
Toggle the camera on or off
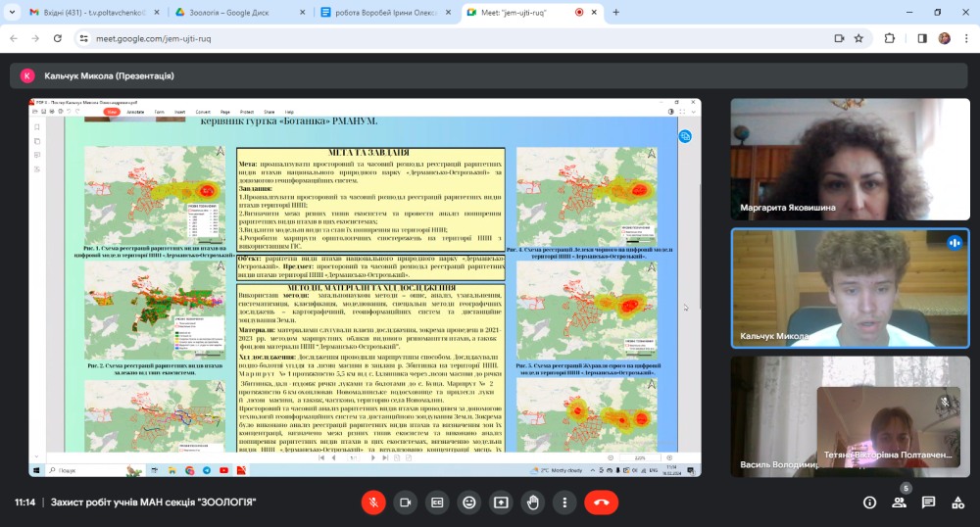pos(405,503)
